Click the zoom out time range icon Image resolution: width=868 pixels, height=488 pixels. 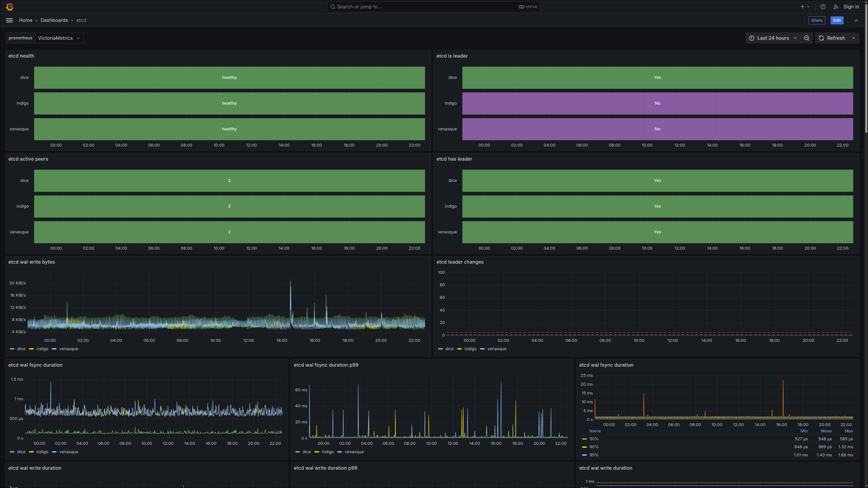pyautogui.click(x=807, y=38)
